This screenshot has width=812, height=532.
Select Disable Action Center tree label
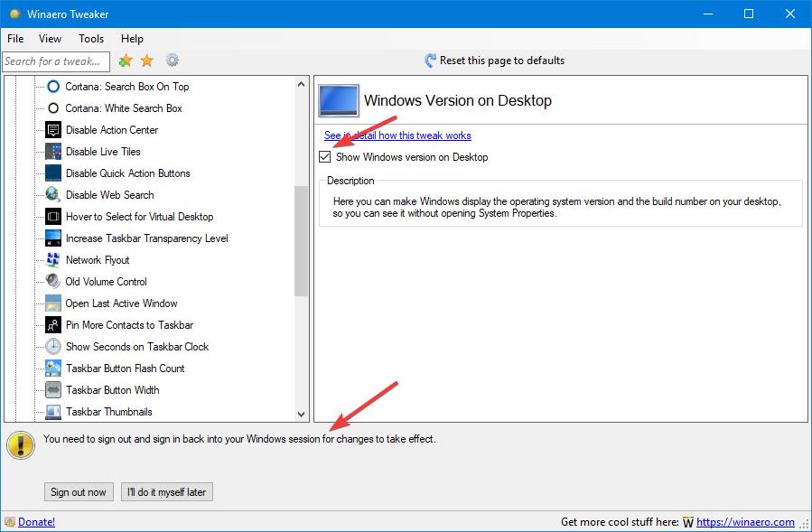[112, 130]
